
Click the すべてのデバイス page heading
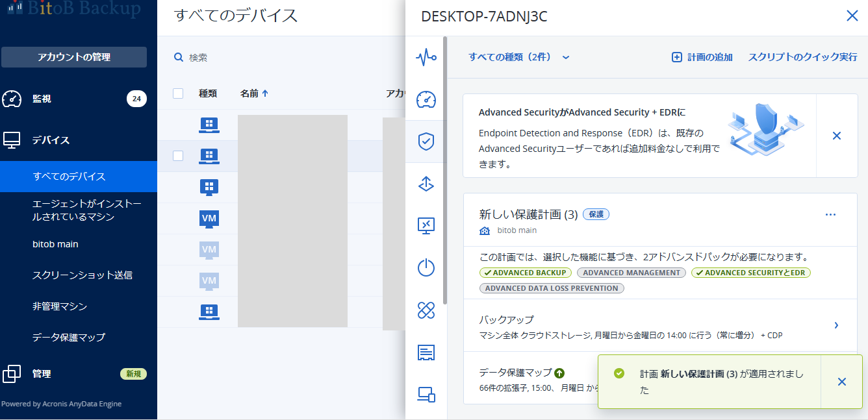pyautogui.click(x=236, y=16)
